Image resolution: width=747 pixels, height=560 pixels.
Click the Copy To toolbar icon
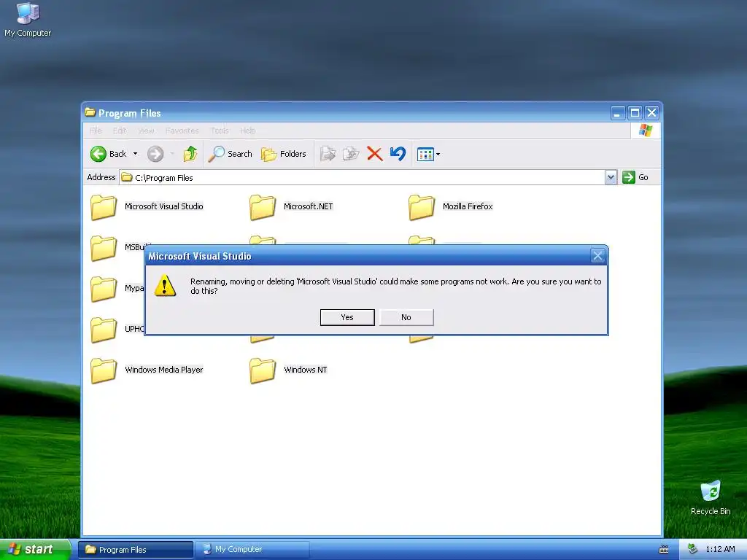tap(351, 154)
